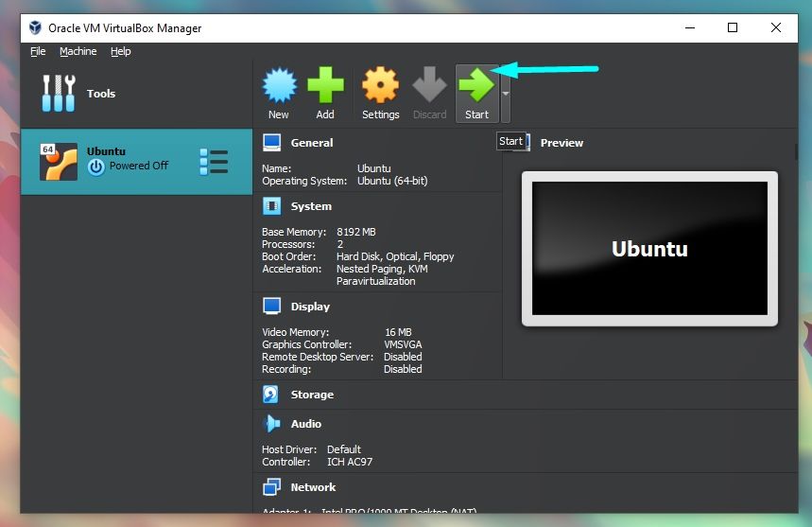Maximize the VirtualBox Manager window
This screenshot has height=527, width=812.
tap(733, 27)
